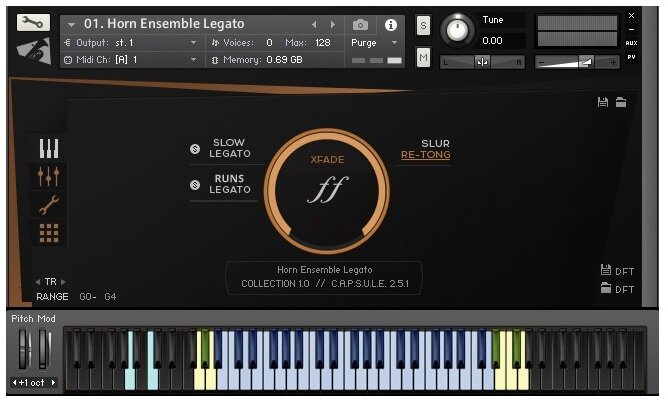Open the instrument info icon
Image resolution: width=668 pixels, height=405 pixels.
coord(391,25)
